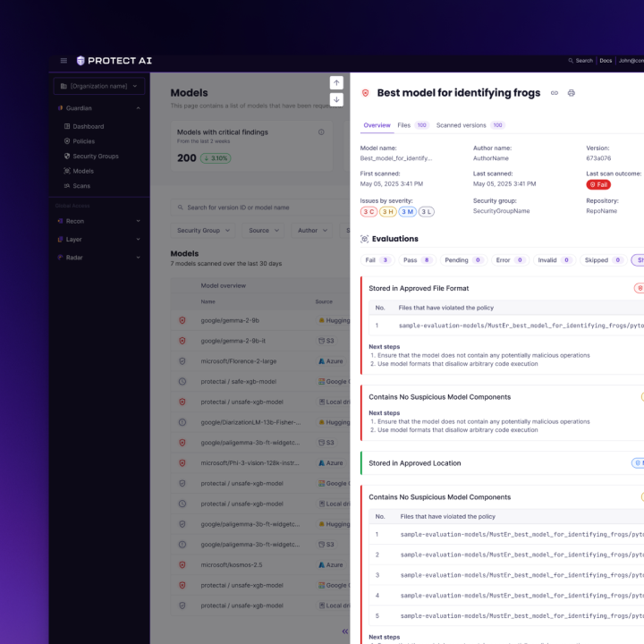Click icon of google/DiarizationLM-13b-Fisher row
This screenshot has width=644, height=644.
(182, 422)
